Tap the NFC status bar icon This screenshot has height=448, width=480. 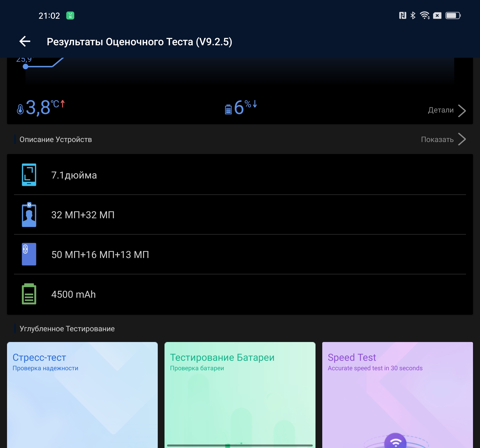402,15
